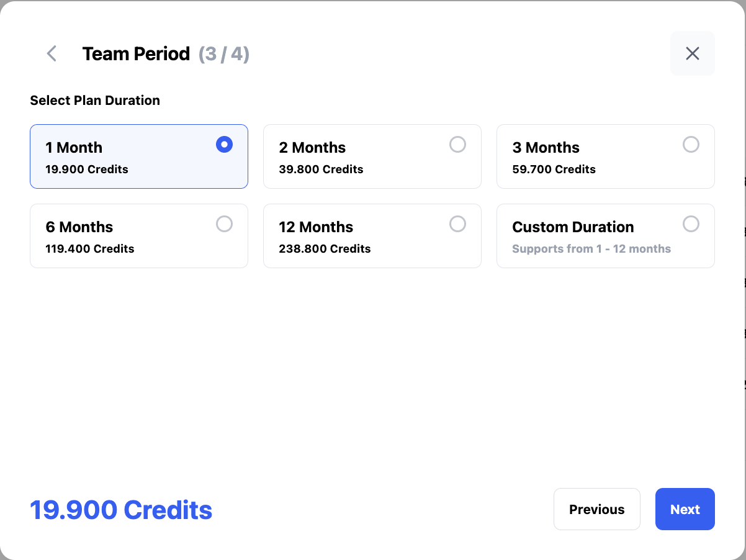Click the Team Period heading
746x560 pixels.
click(136, 54)
